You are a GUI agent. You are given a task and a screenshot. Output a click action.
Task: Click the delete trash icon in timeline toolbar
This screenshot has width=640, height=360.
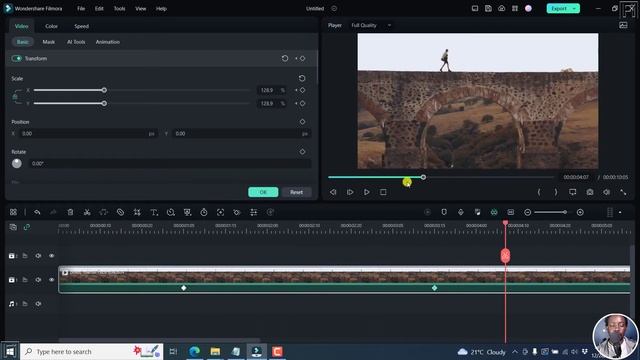tap(70, 212)
